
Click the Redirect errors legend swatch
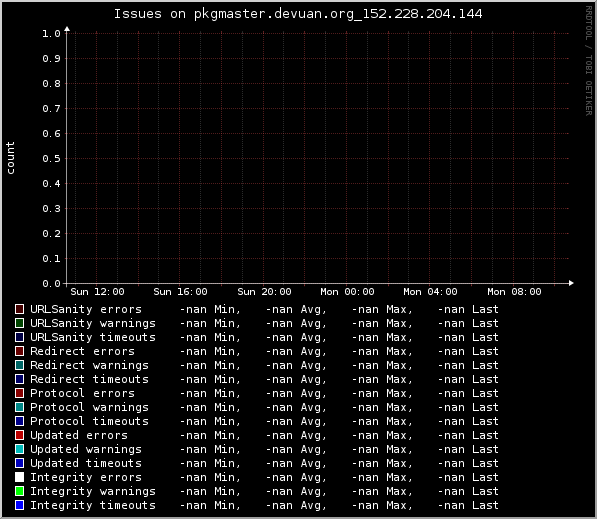tap(19, 351)
